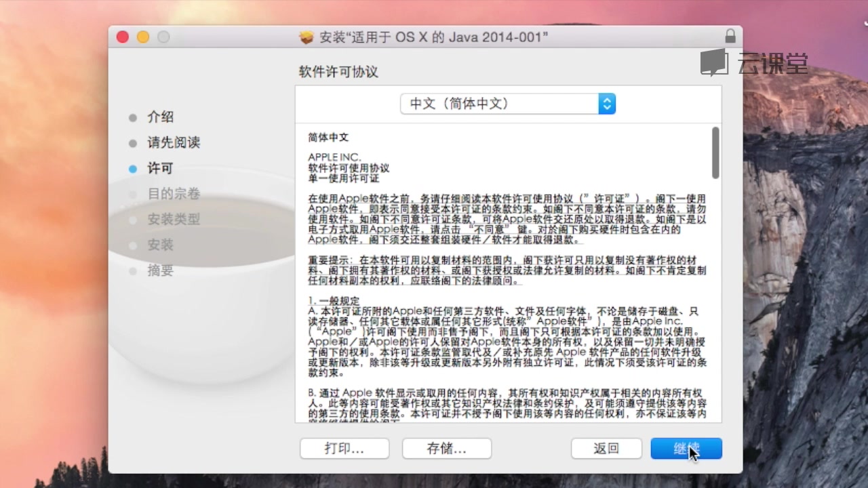The height and width of the screenshot is (488, 868).
Task: Click the 打印… (Print) button
Action: [344, 448]
